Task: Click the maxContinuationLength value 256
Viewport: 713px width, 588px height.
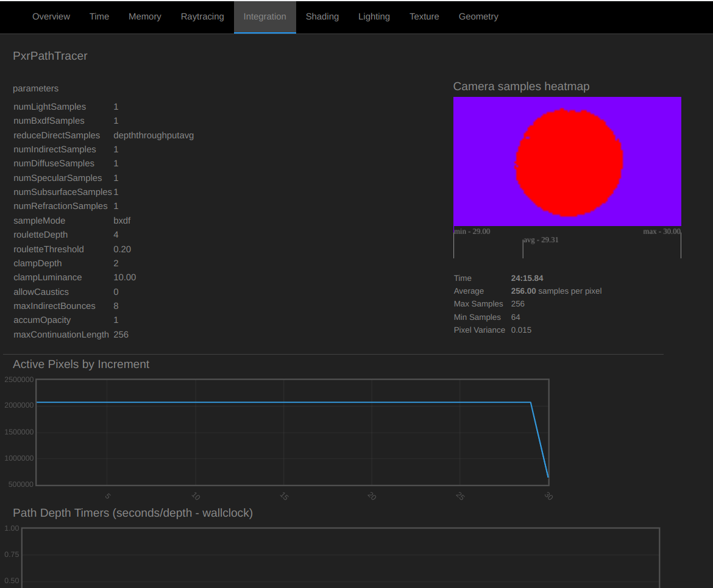Action: (121, 335)
